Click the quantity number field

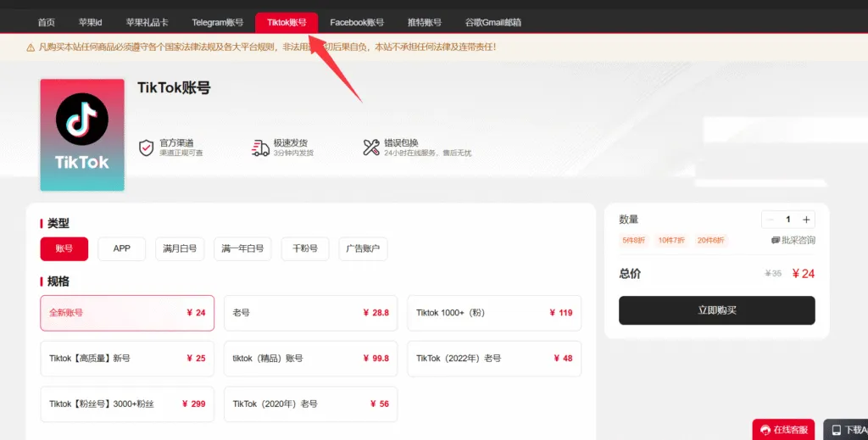(x=788, y=220)
